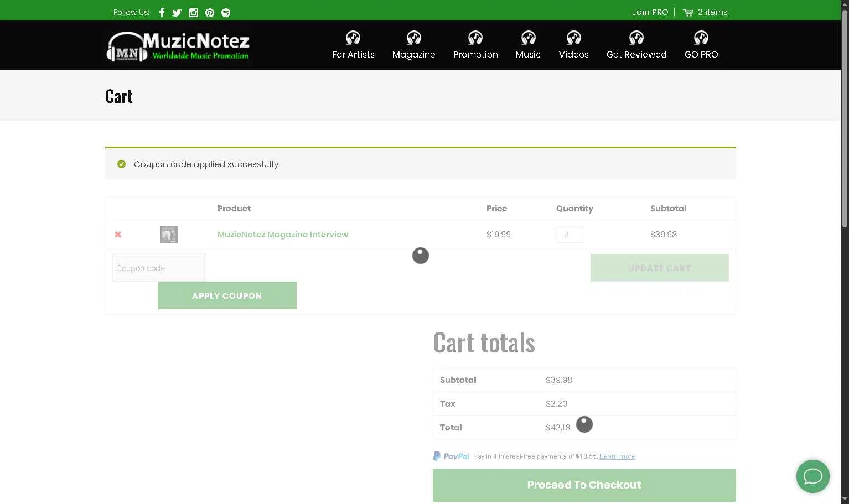This screenshot has height=504, width=849.
Task: Open the live chat bubble icon
Action: pos(813,476)
